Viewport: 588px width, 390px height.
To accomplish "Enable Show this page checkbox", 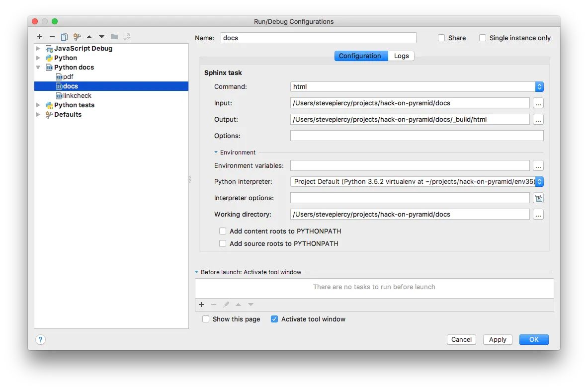I will pyautogui.click(x=206, y=319).
